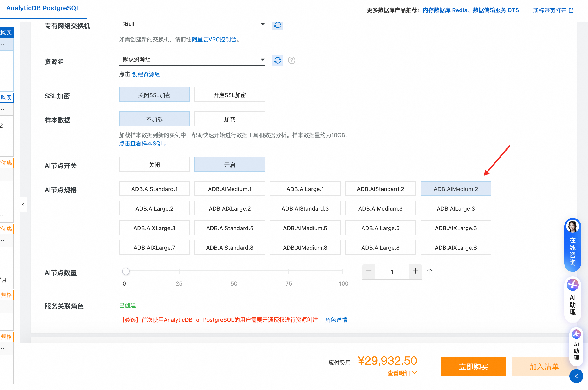Select ADB.AIMedium.5 spec
This screenshot has height=390, width=588.
coord(305,228)
